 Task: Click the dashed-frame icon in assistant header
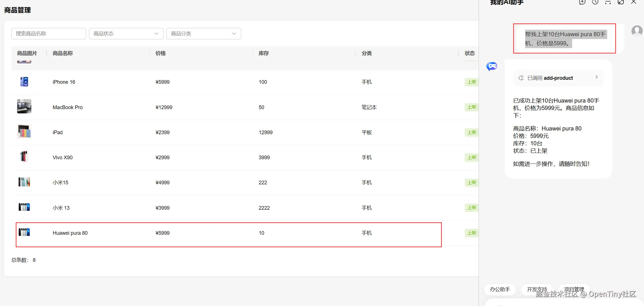coord(608,2)
